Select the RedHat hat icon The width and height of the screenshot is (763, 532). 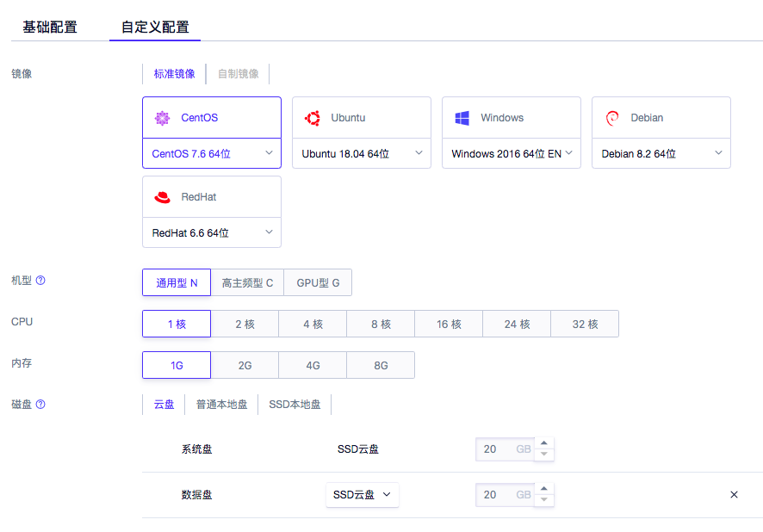[162, 197]
